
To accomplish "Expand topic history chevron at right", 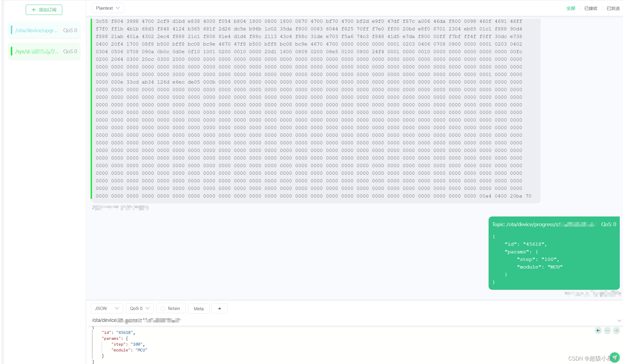I will (x=619, y=320).
